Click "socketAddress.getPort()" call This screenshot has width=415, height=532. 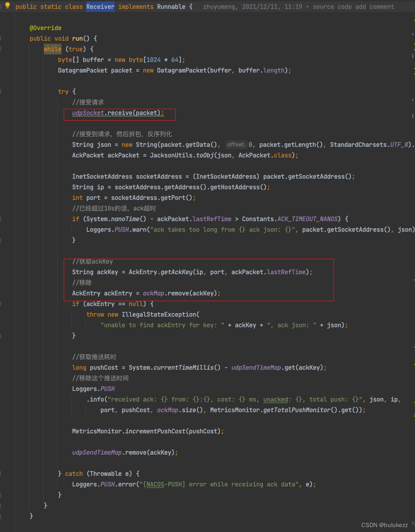pyautogui.click(x=152, y=198)
